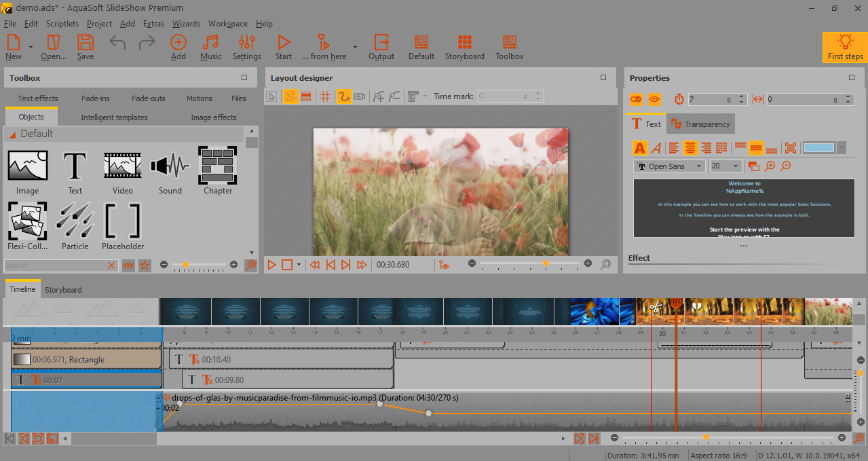
Task: Toggle favorites star filter in Toolbox
Action: click(145, 265)
